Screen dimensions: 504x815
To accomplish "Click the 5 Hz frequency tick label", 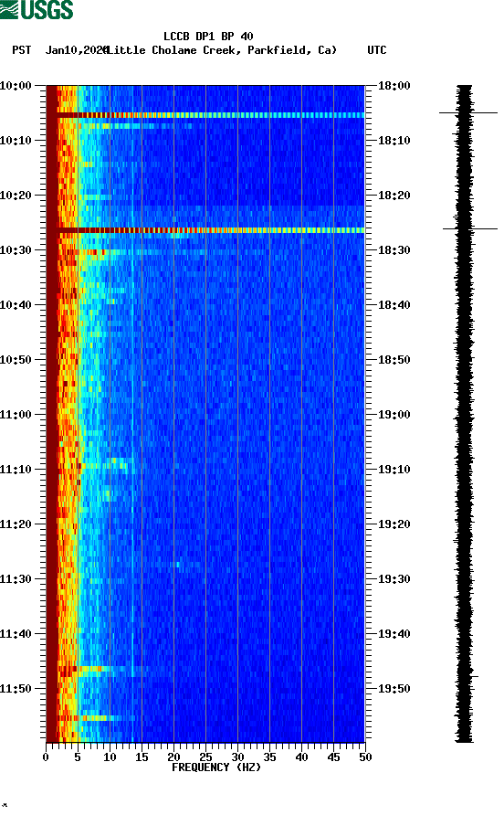I will pyautogui.click(x=78, y=757).
